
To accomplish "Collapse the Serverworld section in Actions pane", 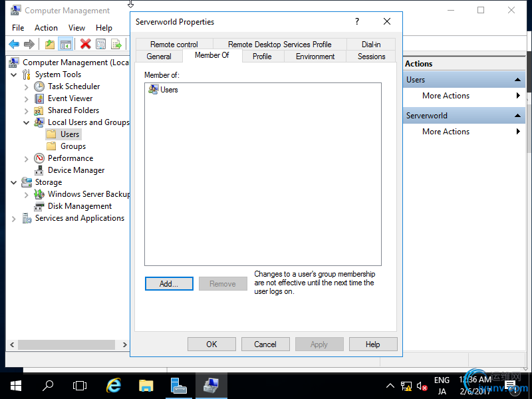I will [x=517, y=116].
